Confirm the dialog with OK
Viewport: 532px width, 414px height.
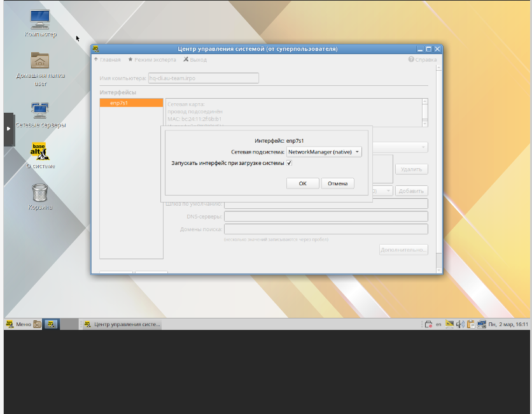(303, 183)
